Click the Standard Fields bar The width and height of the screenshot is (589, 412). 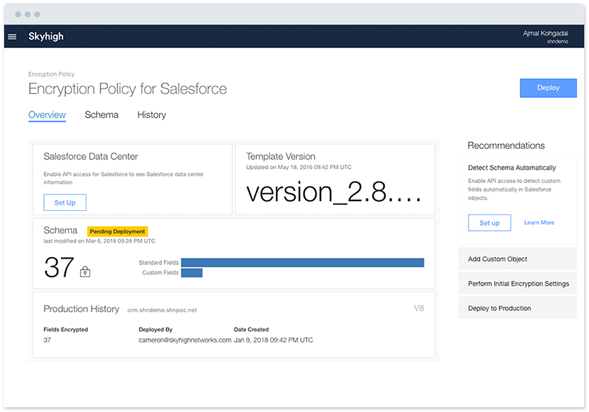point(302,262)
